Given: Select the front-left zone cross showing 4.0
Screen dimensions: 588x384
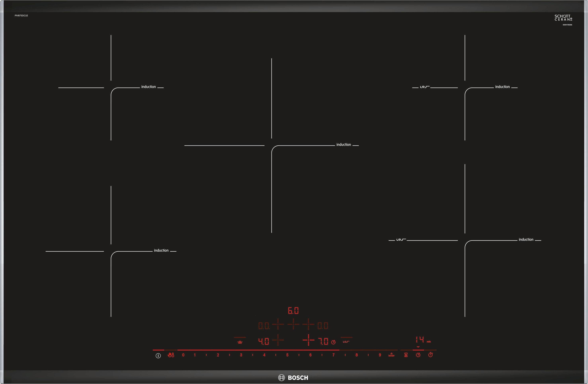Looking at the screenshot, I should 278,340.
